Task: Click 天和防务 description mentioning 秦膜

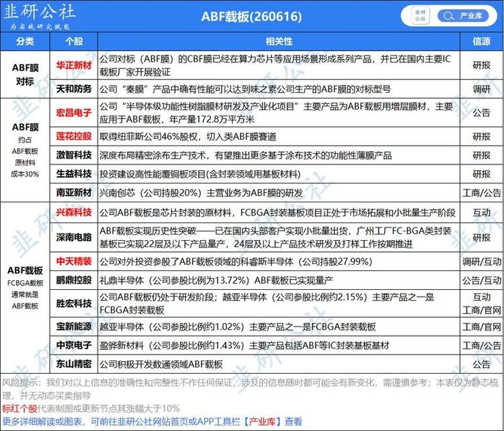Action: (245, 89)
